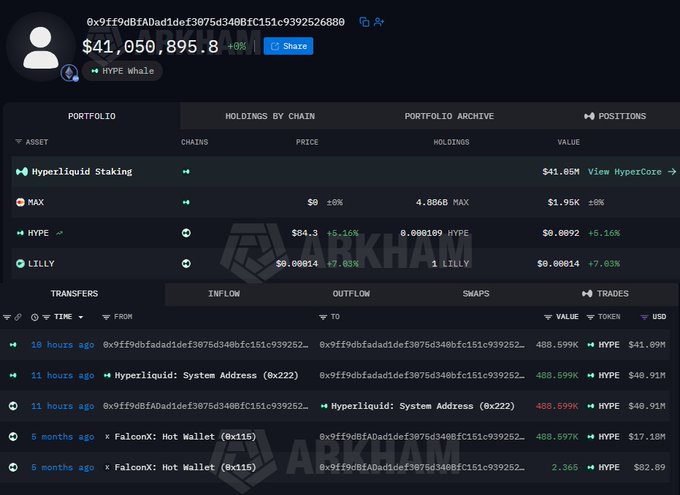The width and height of the screenshot is (680, 495).
Task: Click the HYPE trending chart icon
Action: [x=59, y=233]
